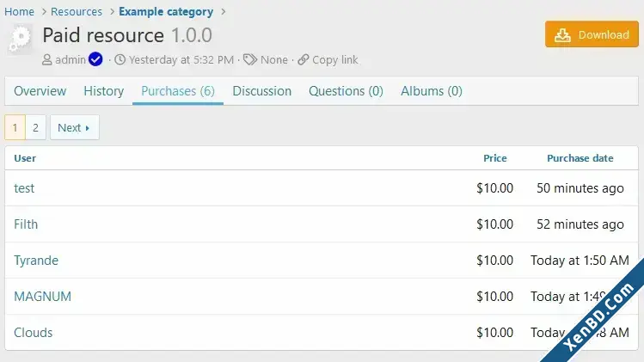
Task: Open the Example category breadcrumb link
Action: click(x=166, y=11)
